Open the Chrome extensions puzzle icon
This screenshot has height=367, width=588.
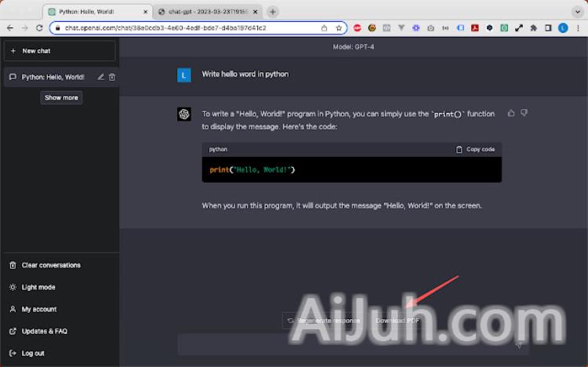pyautogui.click(x=534, y=27)
